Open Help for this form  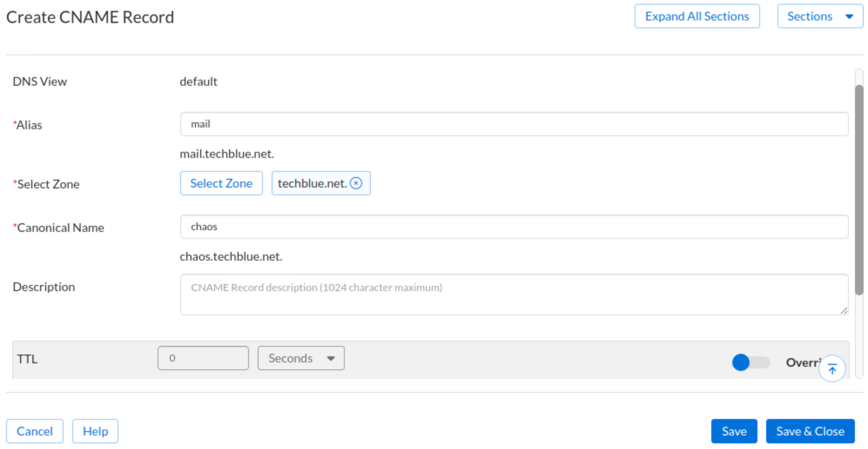[x=95, y=431]
